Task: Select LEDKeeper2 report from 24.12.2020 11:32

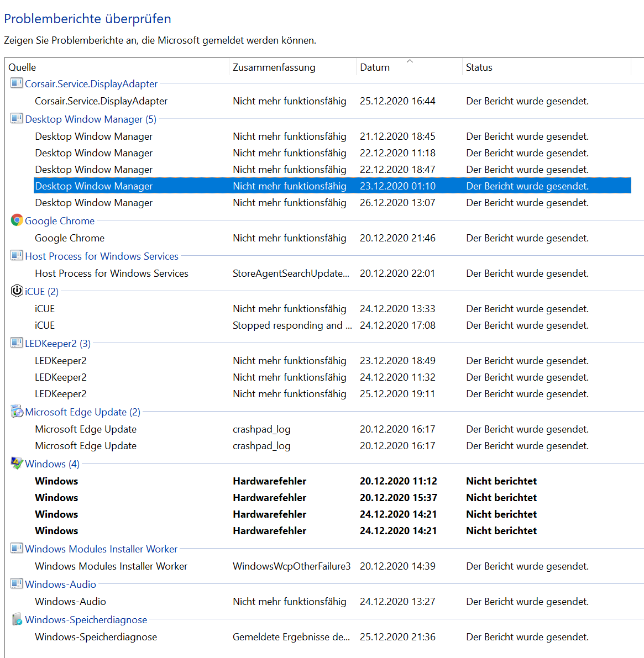Action: [332, 377]
